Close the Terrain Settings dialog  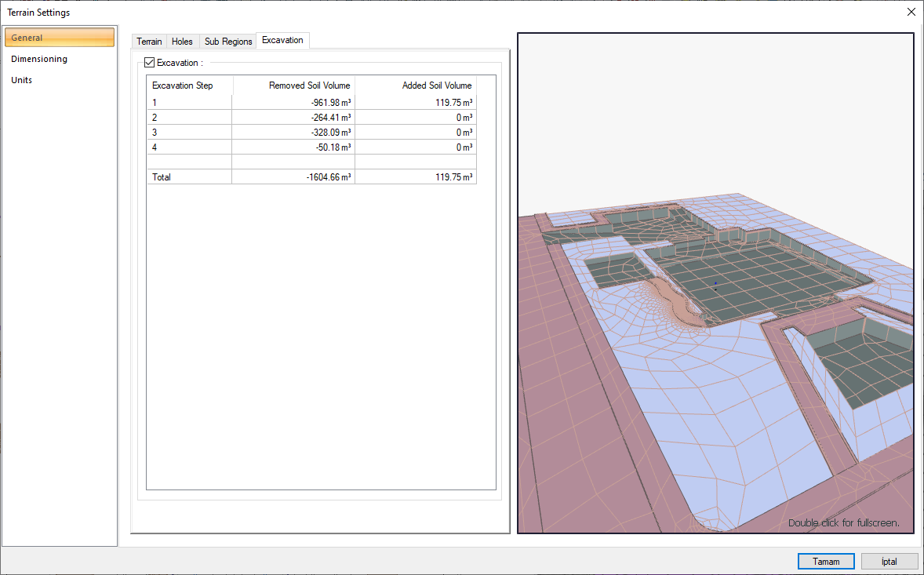(911, 12)
